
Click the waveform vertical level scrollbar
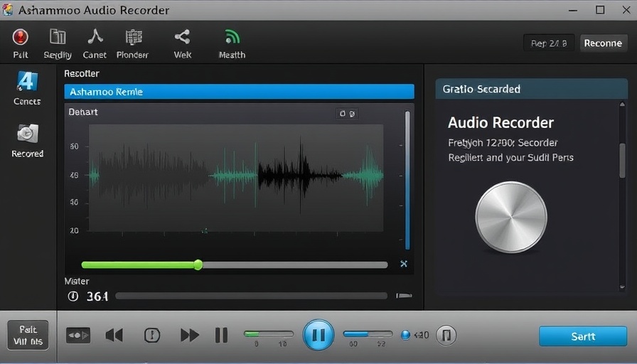coord(407,181)
